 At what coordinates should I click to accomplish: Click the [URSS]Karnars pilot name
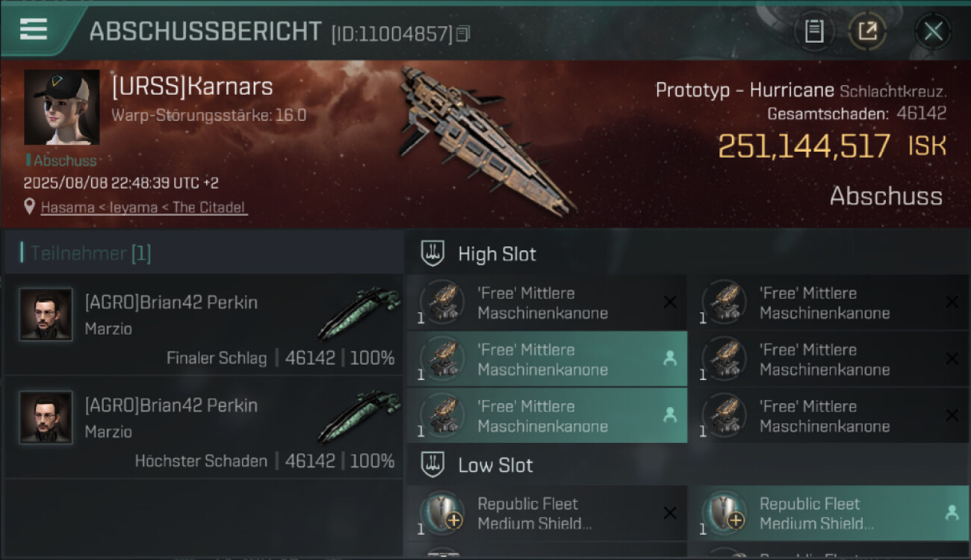193,87
